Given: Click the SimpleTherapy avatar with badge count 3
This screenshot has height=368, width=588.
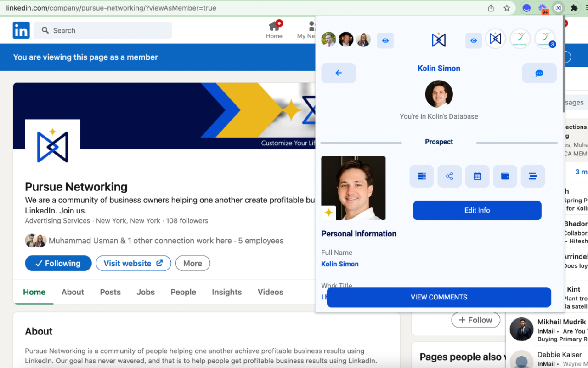Looking at the screenshot, I should point(545,39).
